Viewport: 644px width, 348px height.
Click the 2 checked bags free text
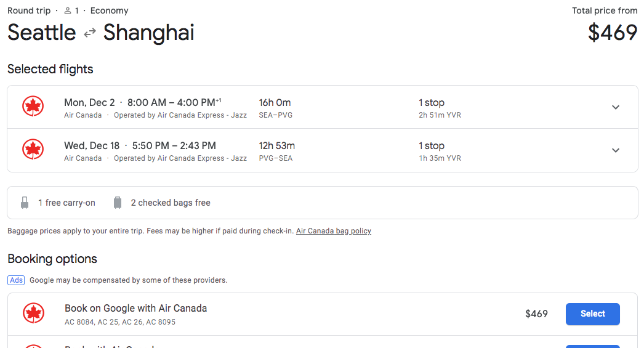click(171, 203)
